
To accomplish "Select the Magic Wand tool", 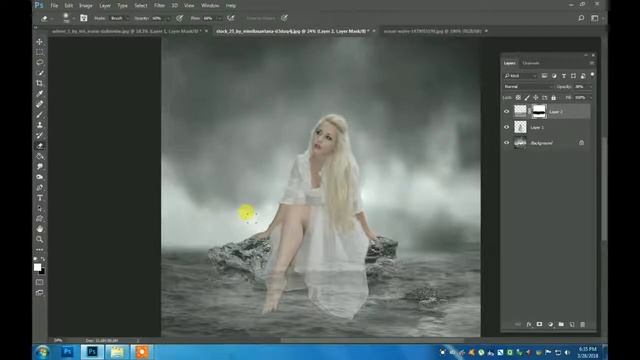I will tap(40, 73).
